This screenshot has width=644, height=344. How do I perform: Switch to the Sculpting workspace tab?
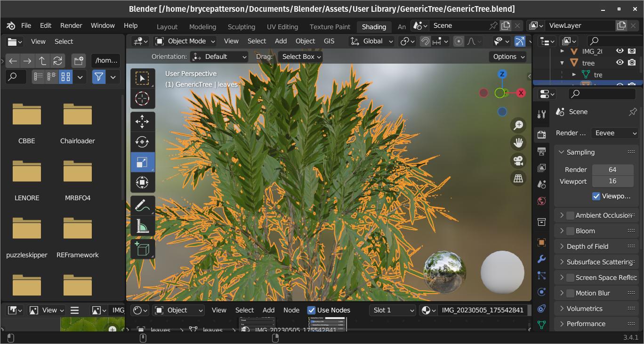point(241,27)
